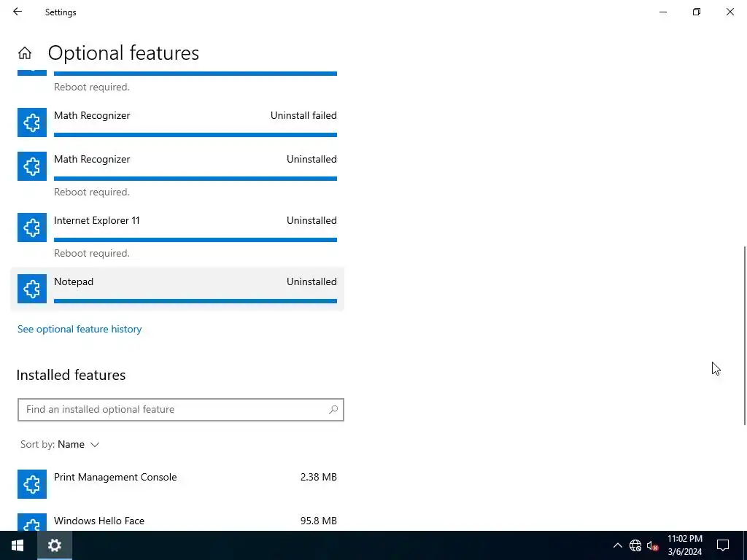747x560 pixels.
Task: Go back using the Settings back arrow
Action: point(18,12)
